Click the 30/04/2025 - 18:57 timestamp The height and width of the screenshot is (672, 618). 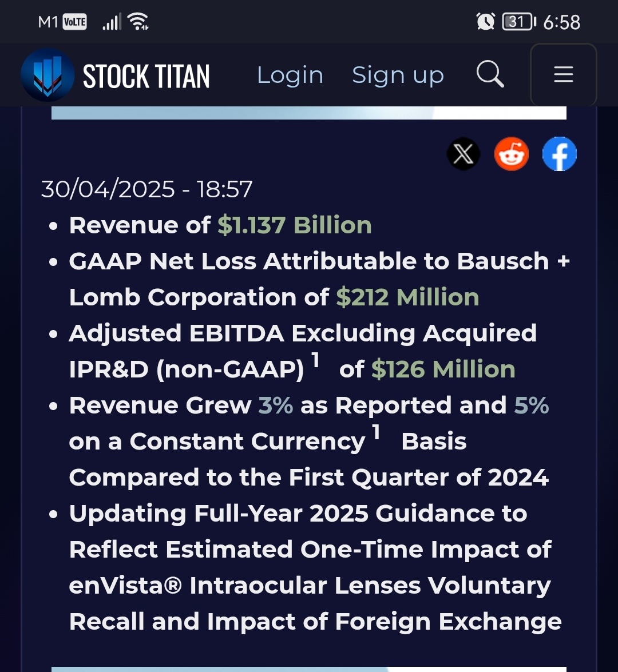coord(146,189)
